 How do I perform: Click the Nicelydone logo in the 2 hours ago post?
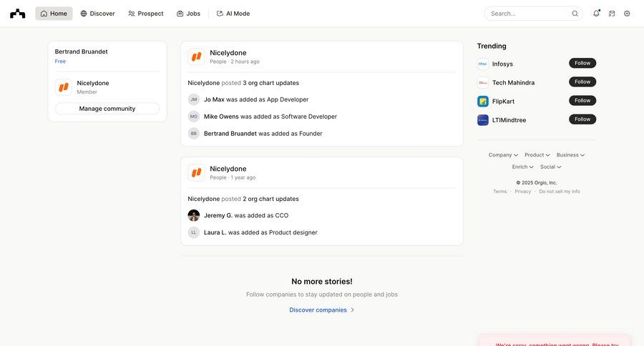tap(196, 56)
